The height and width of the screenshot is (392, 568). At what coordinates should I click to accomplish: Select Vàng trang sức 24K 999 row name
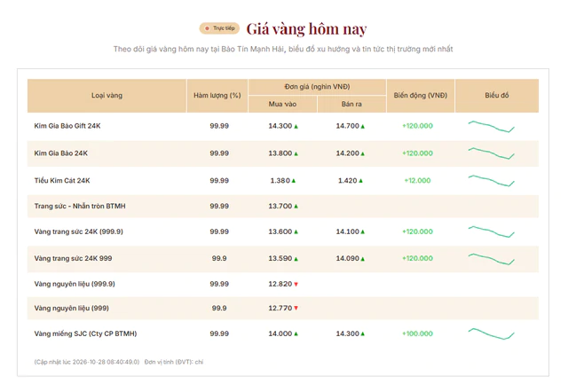[73, 258]
